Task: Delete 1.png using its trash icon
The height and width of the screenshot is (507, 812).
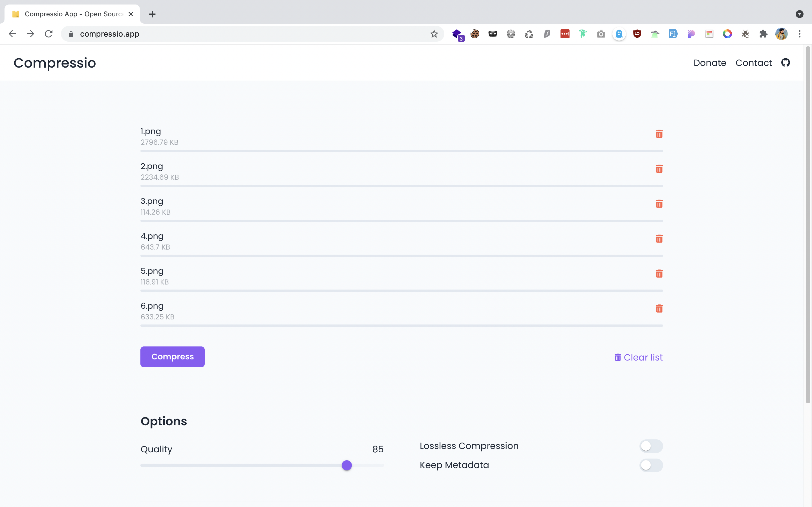Action: pyautogui.click(x=659, y=134)
